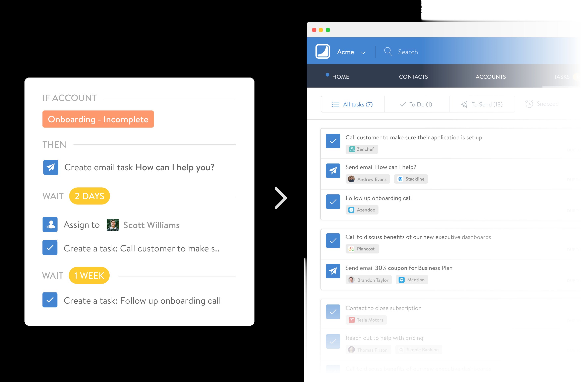Screen dimensions: 588x382
Task: Click checkbox icon for Create a task: Follow up onboarding call
Action: [x=50, y=300]
